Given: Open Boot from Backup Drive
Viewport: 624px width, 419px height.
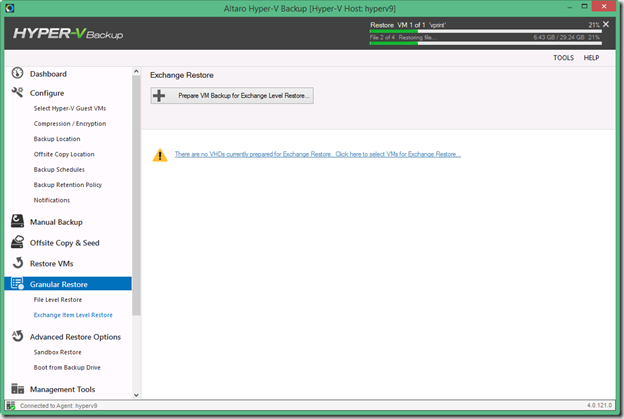Looking at the screenshot, I should coord(67,367).
